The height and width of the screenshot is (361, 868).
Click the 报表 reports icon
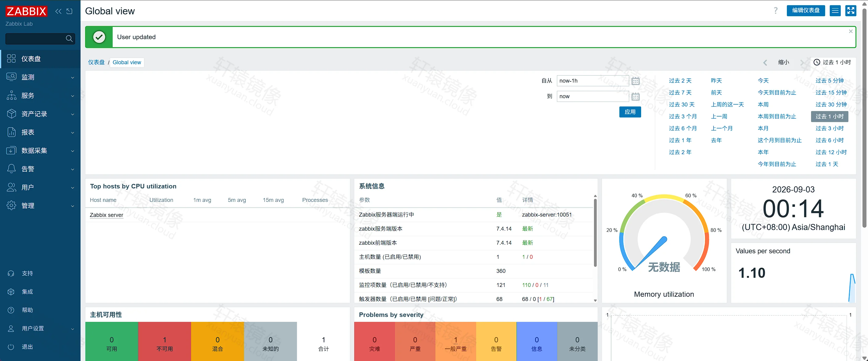point(11,132)
